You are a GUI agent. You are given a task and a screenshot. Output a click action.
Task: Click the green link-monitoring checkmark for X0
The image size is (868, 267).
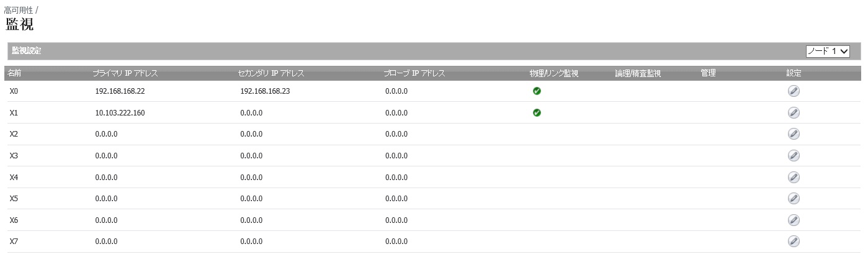coord(537,91)
